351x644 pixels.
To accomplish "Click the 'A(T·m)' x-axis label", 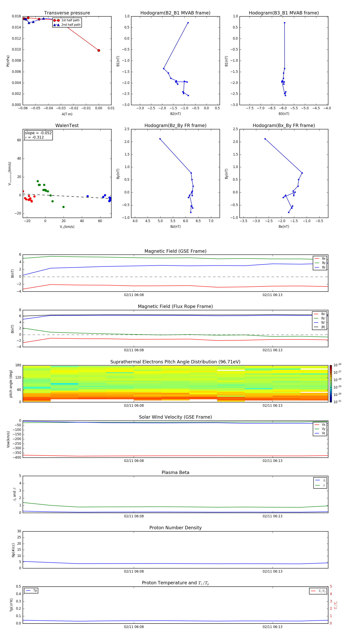I will point(67,114).
